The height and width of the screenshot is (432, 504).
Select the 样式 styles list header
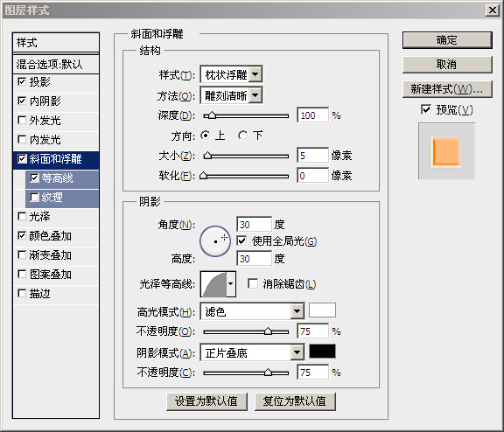(x=56, y=42)
